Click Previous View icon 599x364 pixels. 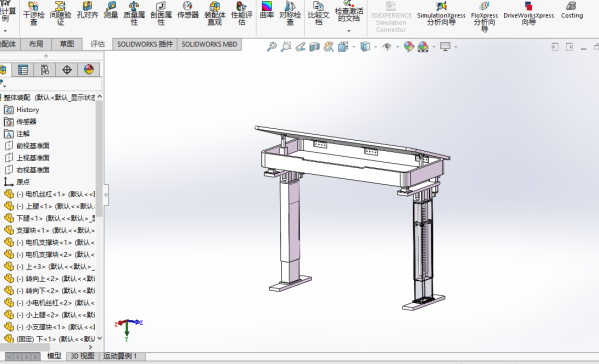300,47
